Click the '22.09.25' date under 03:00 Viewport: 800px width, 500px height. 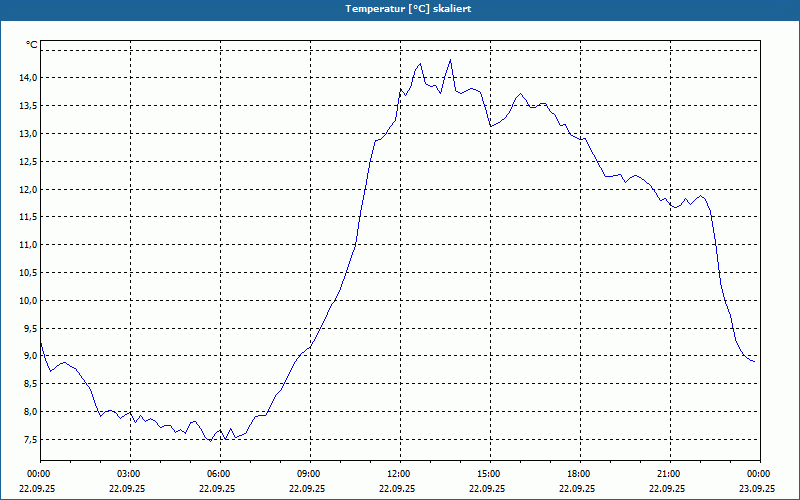pos(127,488)
